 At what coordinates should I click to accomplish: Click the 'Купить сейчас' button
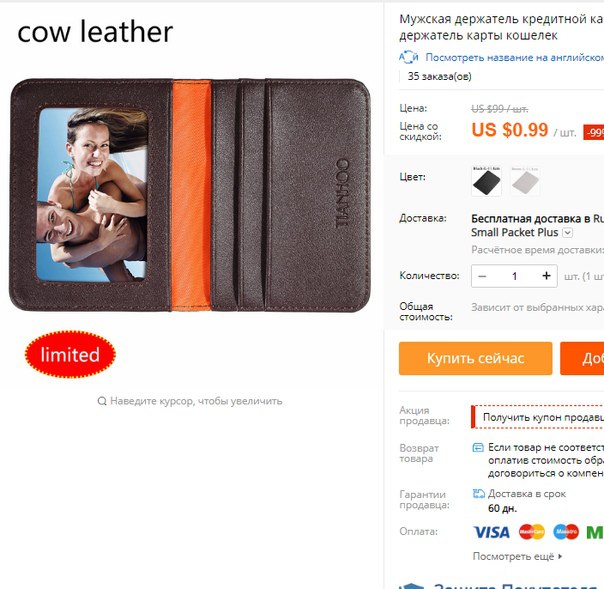tap(475, 358)
